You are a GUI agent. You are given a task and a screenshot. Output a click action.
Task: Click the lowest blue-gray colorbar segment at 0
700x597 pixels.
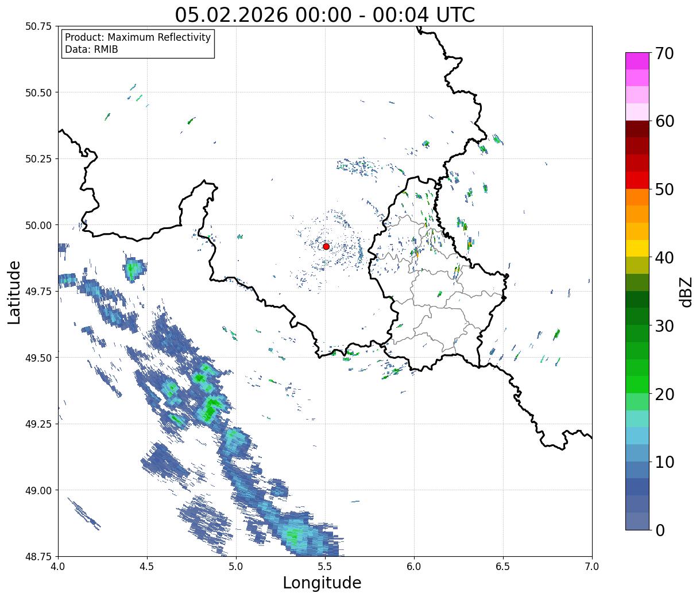637,521
